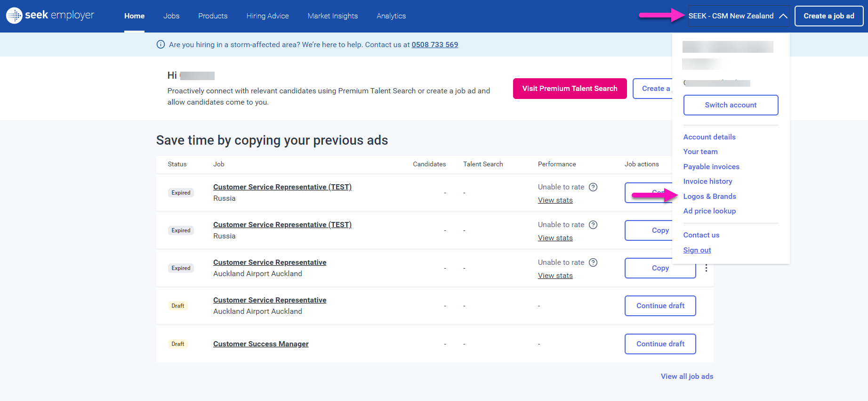Click help icon on second Unable to rate
The height and width of the screenshot is (401, 868).
pos(593,225)
